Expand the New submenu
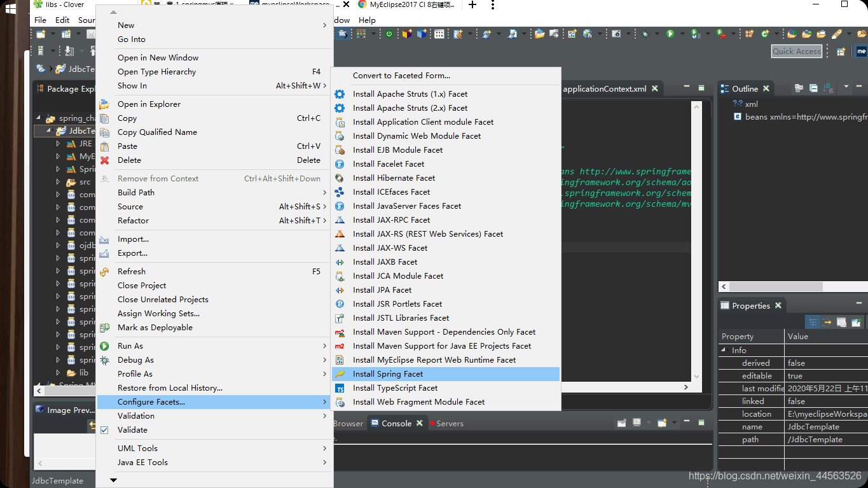This screenshot has height=488, width=868. [x=215, y=25]
